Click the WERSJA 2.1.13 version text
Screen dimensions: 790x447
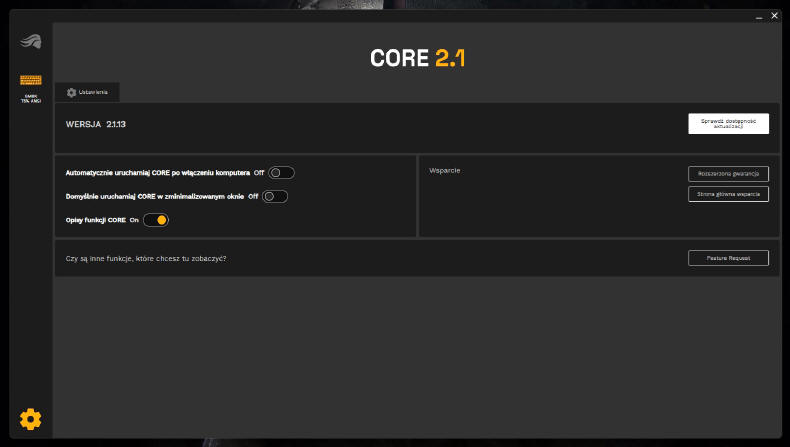pyautogui.click(x=96, y=124)
